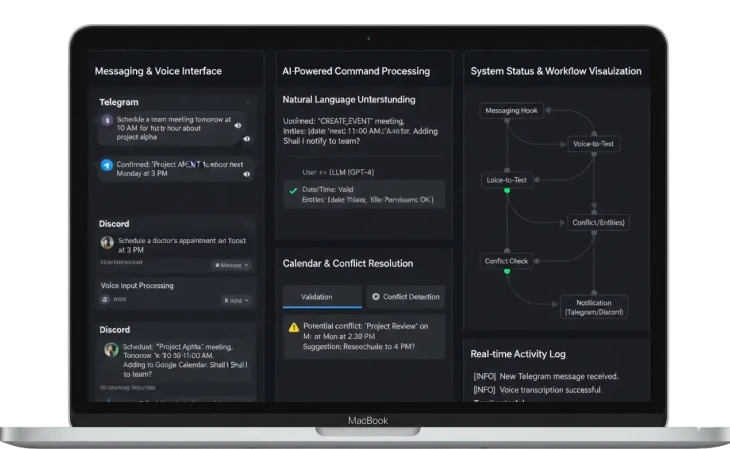This screenshot has height=449, width=730.
Task: Click the green status dot under Loice-to-Test node
Action: tap(507, 190)
